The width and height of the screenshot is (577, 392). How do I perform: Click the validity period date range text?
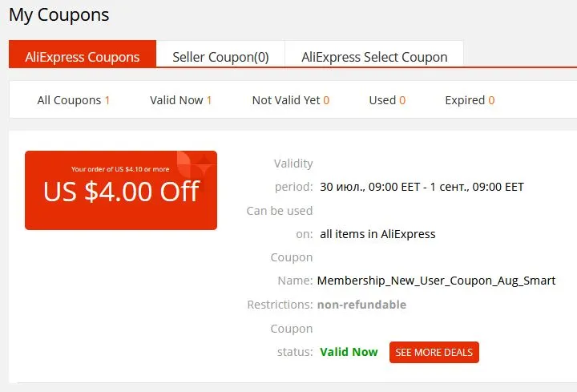click(x=422, y=187)
